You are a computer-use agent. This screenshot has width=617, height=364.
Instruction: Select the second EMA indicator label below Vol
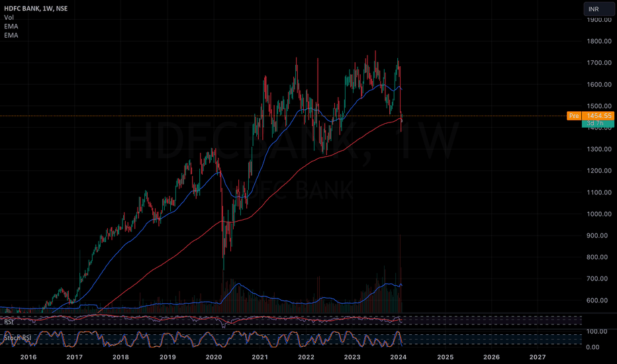(11, 36)
